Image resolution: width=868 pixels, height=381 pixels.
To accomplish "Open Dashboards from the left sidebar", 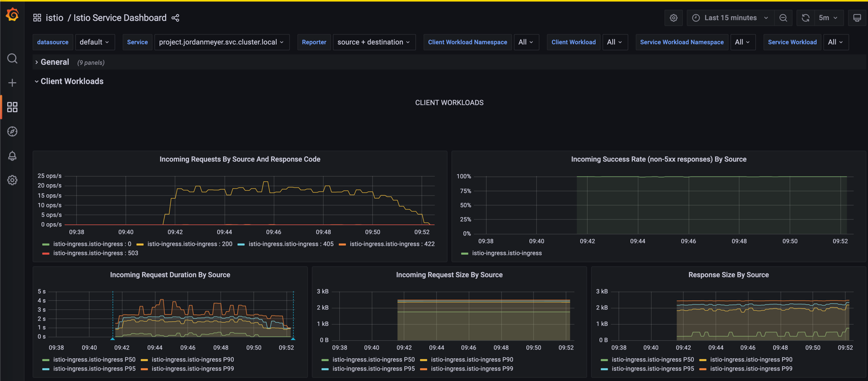I will pos(12,107).
